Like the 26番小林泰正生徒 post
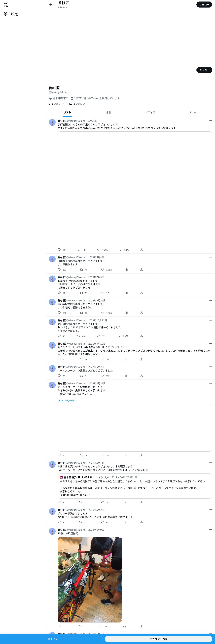 101,626
